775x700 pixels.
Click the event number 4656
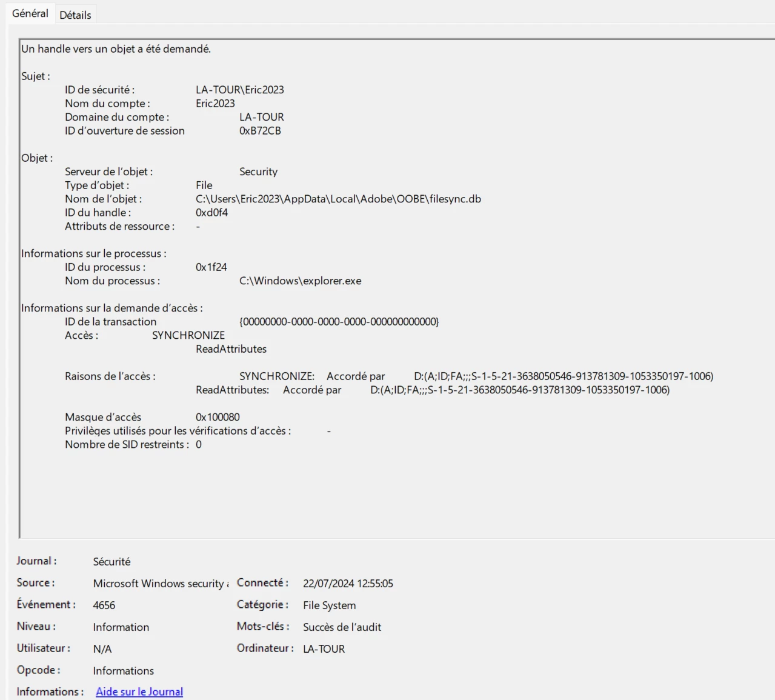pyautogui.click(x=104, y=605)
